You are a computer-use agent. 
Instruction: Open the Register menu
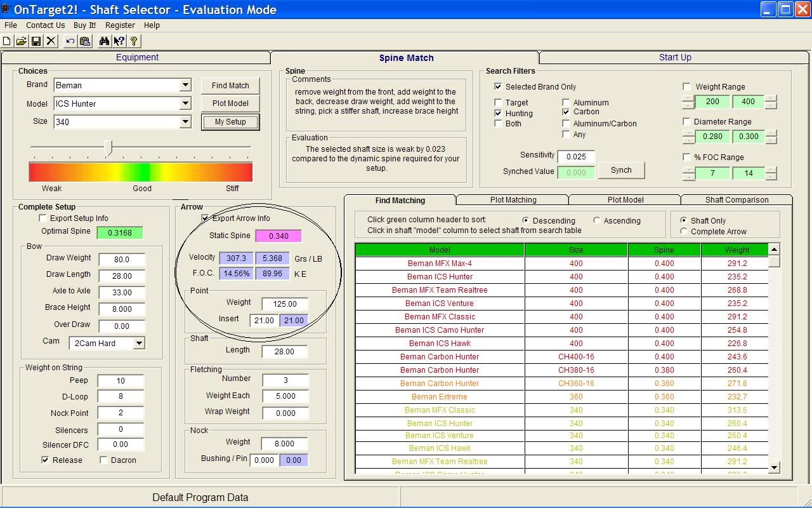120,25
